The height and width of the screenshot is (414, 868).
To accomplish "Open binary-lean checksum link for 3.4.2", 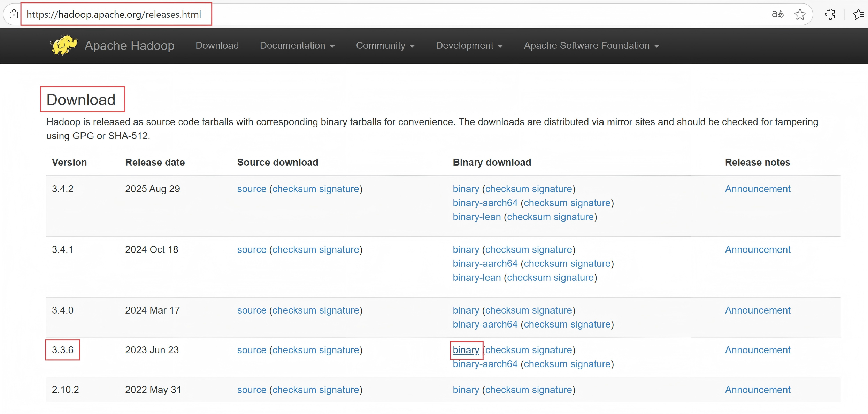I will tap(529, 217).
